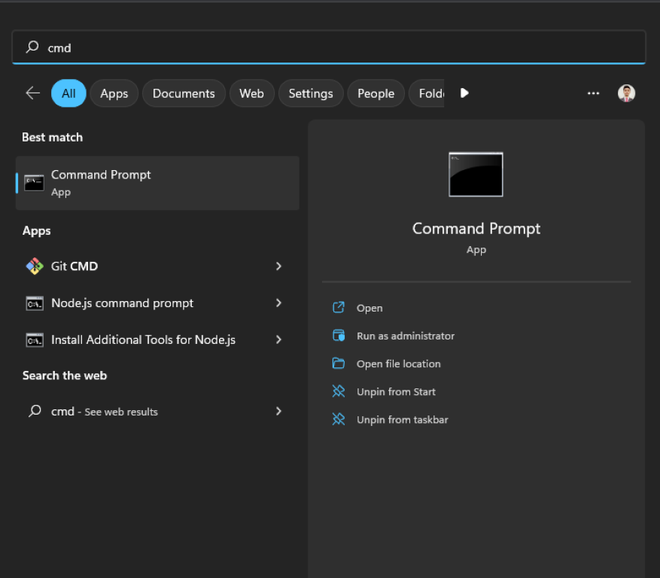Click the search box containing cmd
The height and width of the screenshot is (578, 660).
click(330, 47)
